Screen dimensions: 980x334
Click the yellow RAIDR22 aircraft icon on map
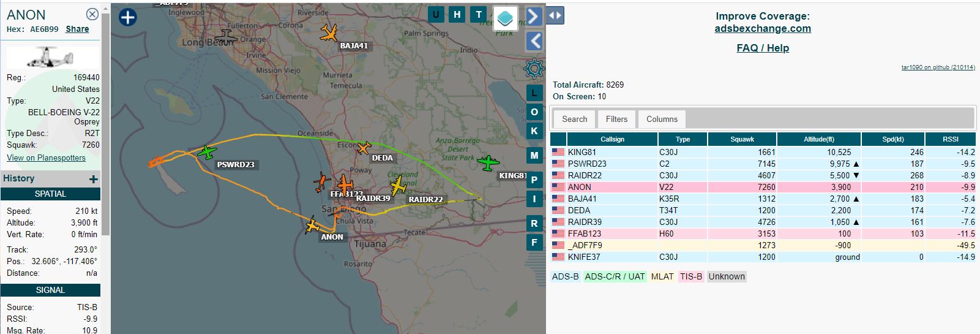pos(398,185)
